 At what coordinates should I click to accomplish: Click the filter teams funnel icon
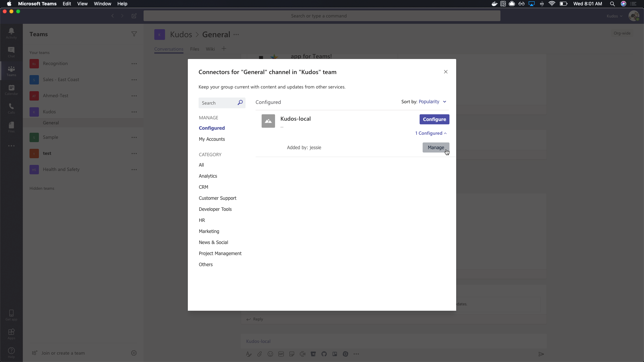pyautogui.click(x=134, y=34)
